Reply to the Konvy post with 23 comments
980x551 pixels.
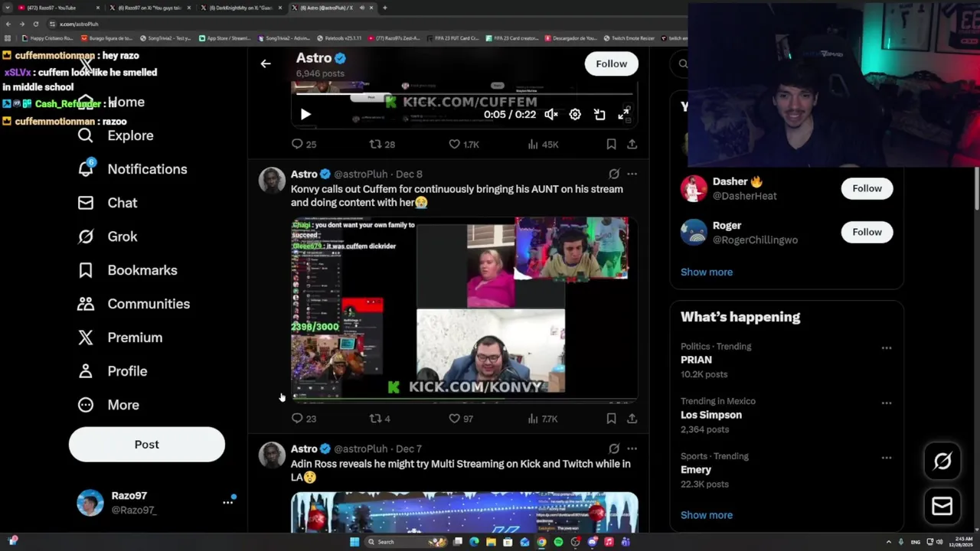pyautogui.click(x=304, y=419)
